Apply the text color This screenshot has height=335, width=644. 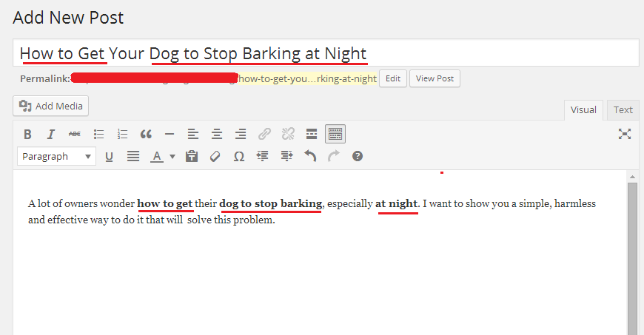156,157
